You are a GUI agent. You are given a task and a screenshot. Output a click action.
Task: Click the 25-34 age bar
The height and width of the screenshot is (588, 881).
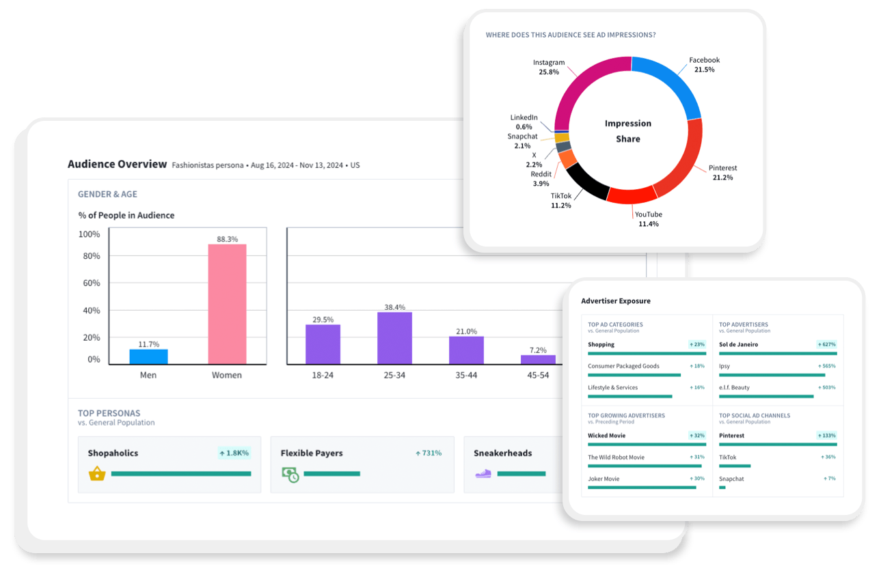(x=394, y=338)
